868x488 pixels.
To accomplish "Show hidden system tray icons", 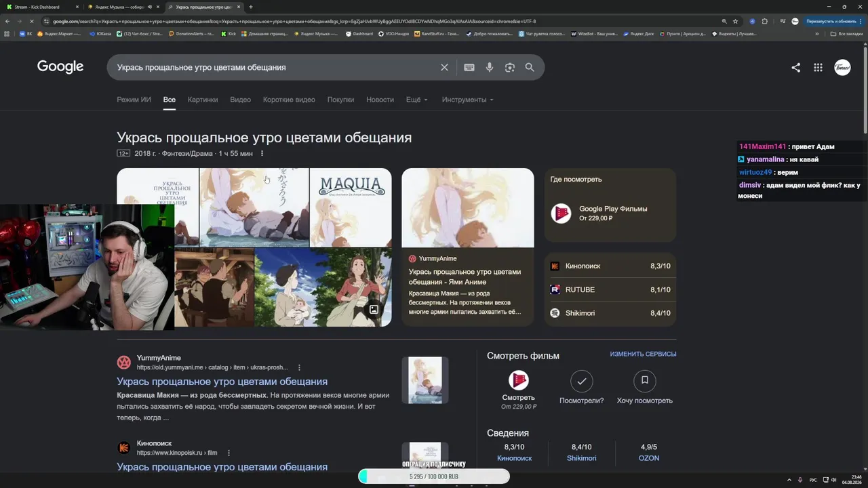I will click(x=789, y=480).
